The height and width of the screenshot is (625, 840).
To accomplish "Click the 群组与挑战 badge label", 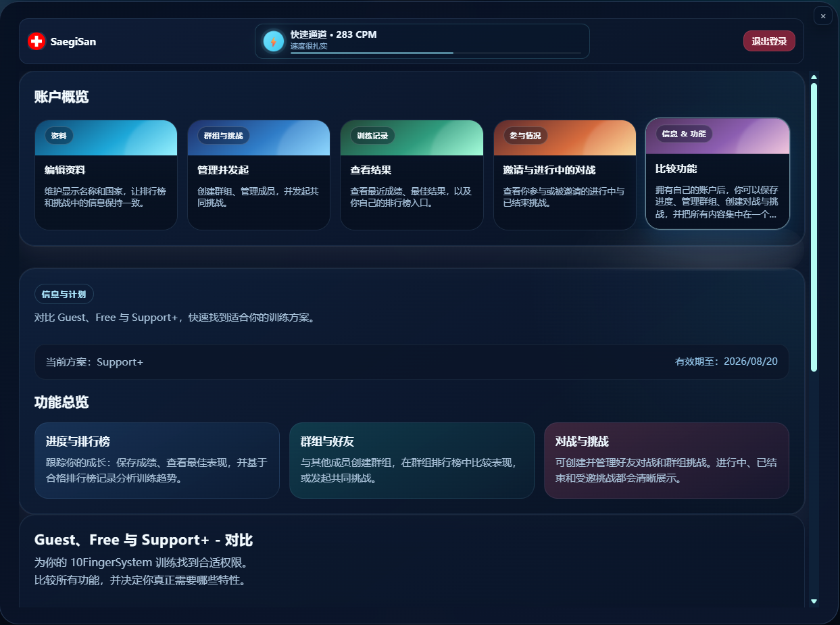I will click(223, 136).
